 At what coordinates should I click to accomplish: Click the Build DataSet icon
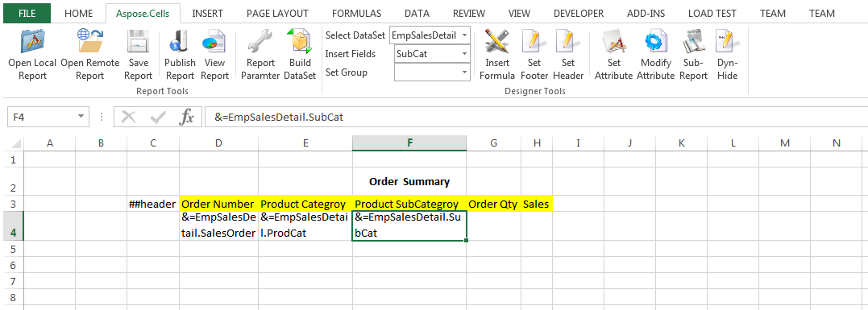click(x=300, y=42)
